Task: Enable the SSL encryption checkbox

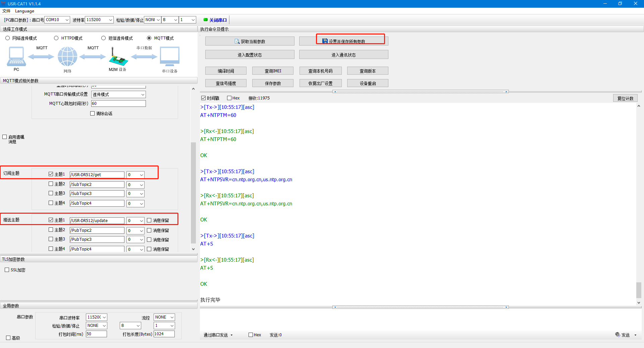Action: coord(7,270)
